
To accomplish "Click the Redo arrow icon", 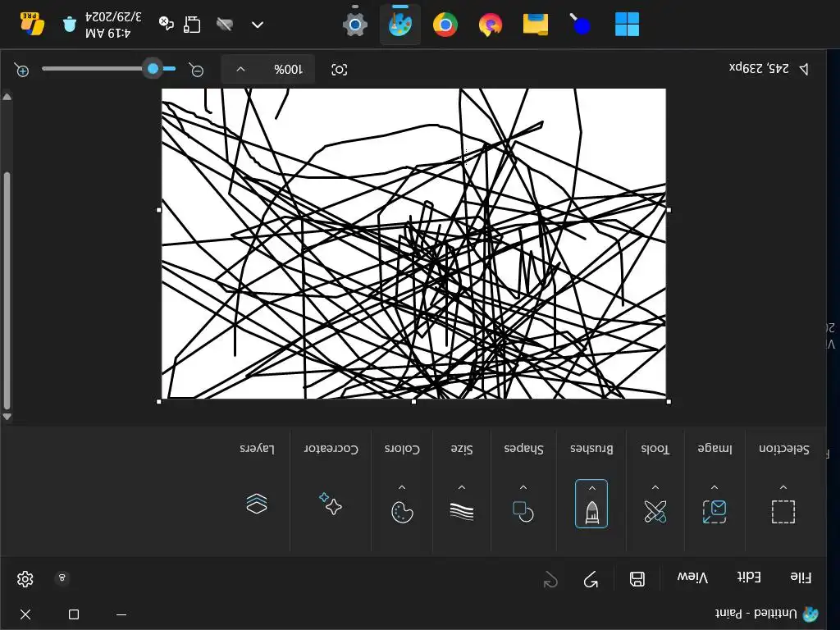I will 550,580.
